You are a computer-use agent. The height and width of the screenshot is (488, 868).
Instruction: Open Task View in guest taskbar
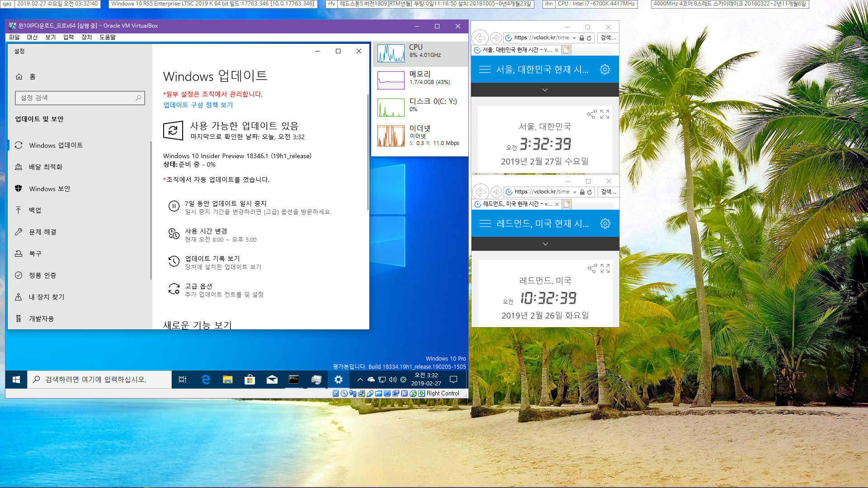(x=183, y=380)
